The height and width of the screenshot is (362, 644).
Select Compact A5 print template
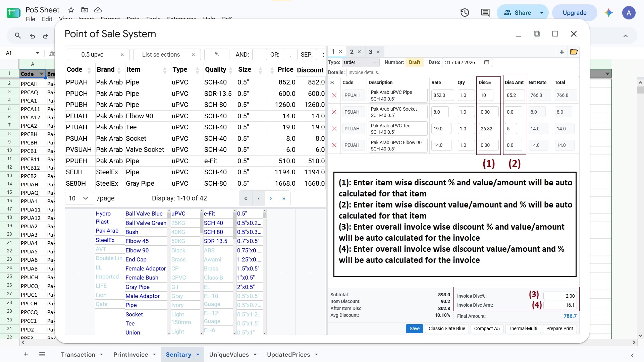(x=487, y=328)
